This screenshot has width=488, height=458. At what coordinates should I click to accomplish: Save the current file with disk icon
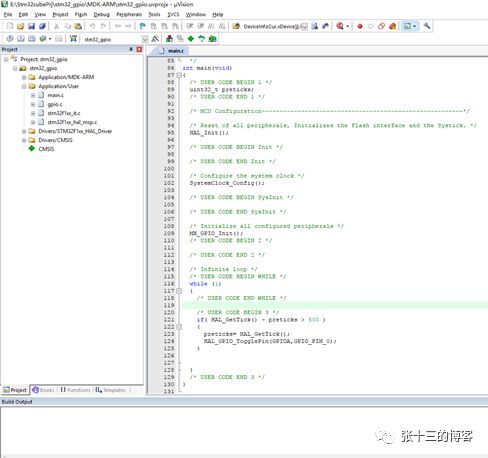31,26
